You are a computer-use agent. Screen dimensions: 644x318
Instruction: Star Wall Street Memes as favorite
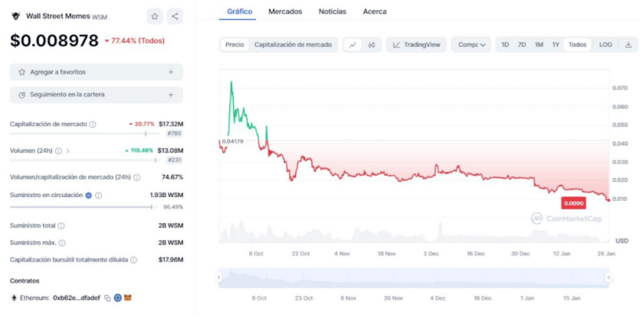[155, 16]
